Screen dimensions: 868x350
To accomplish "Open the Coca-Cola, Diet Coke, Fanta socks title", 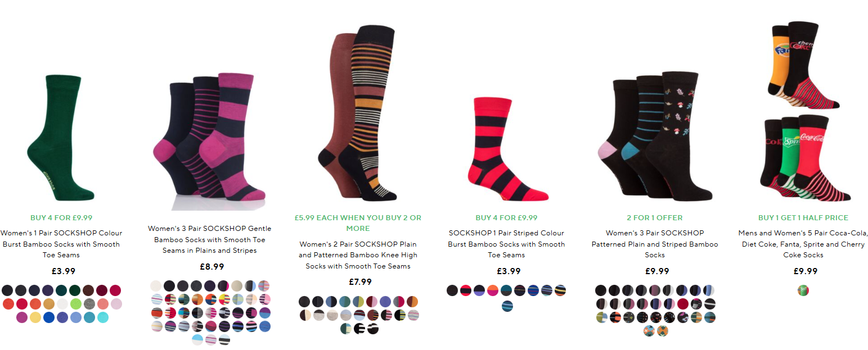I will click(x=803, y=244).
